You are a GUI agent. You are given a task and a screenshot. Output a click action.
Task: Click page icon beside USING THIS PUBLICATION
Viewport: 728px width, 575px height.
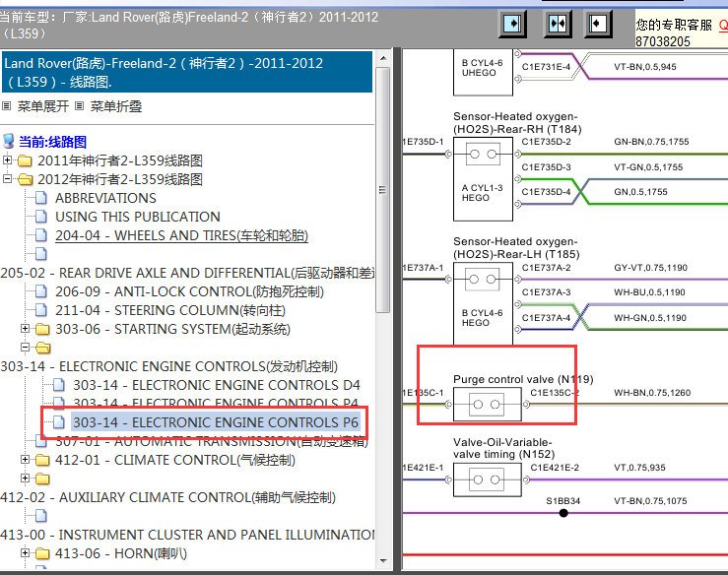41,217
